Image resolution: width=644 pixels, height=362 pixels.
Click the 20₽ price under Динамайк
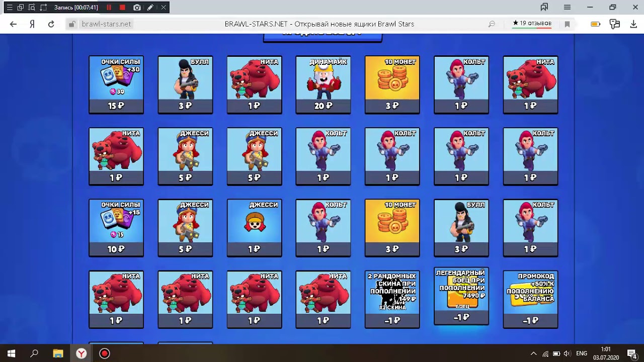click(323, 106)
